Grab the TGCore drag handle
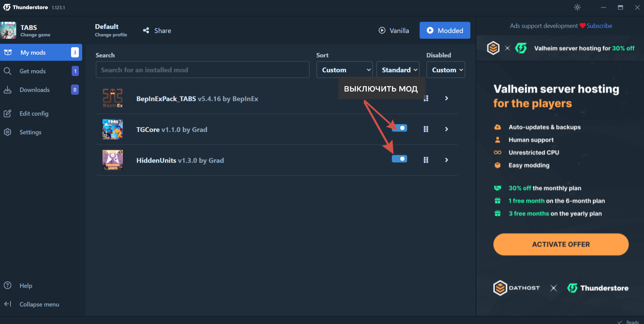 [x=426, y=129]
